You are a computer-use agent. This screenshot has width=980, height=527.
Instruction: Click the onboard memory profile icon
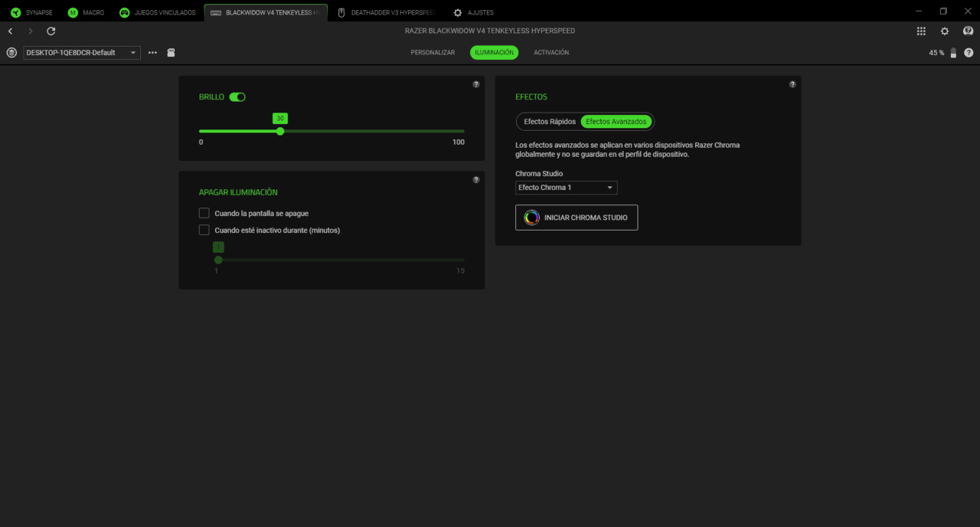171,53
